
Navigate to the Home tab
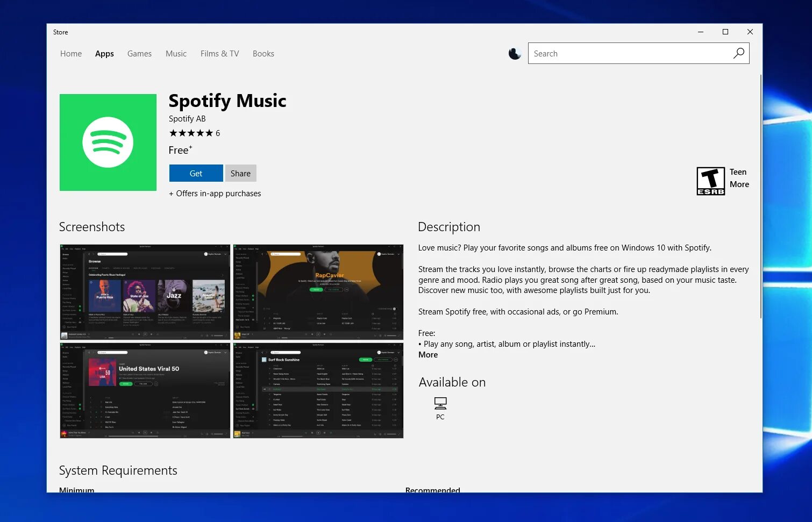[x=70, y=53]
